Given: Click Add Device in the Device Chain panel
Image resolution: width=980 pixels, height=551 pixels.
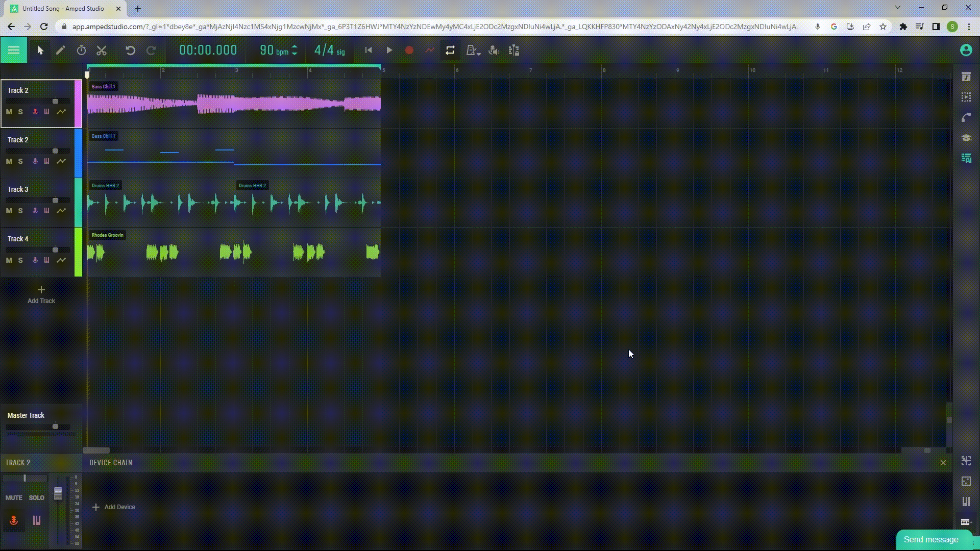Looking at the screenshot, I should click(113, 507).
